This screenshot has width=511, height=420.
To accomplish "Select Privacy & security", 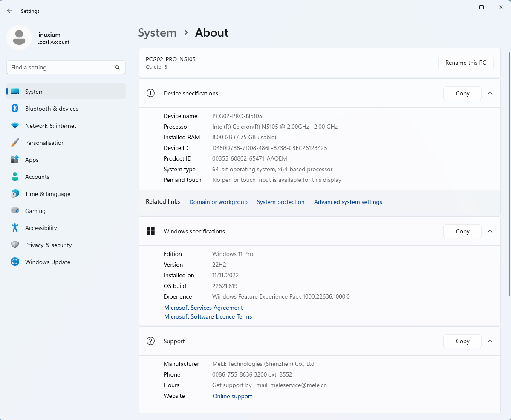I will [x=66, y=245].
